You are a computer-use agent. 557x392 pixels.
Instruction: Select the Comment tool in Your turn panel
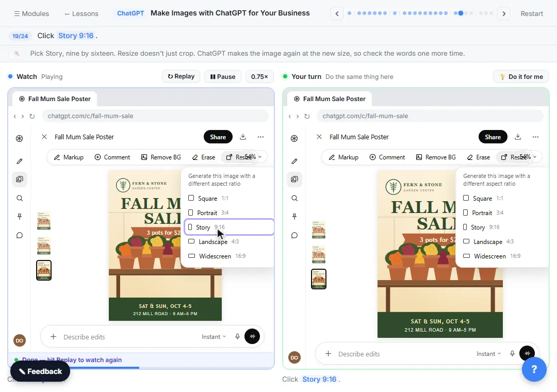(x=387, y=157)
